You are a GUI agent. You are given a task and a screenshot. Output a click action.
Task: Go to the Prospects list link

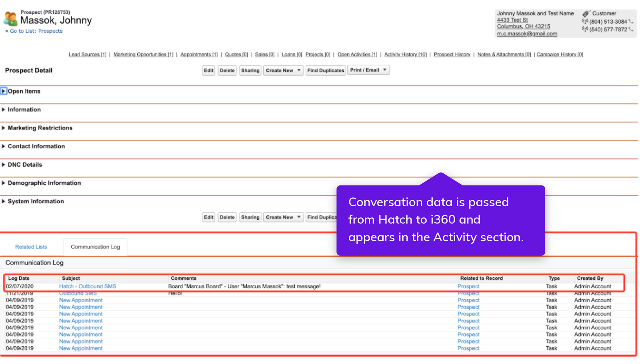tap(36, 31)
